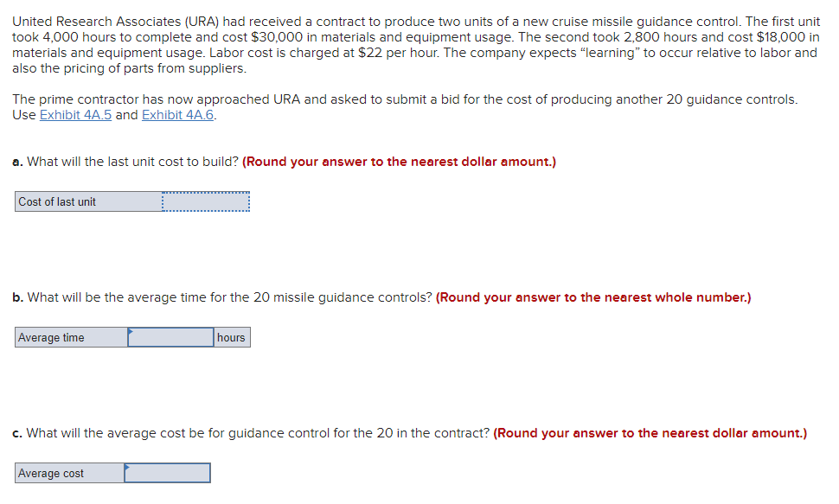The height and width of the screenshot is (504, 839).
Task: Select the 'Cost of last unit' label cell
Action: (x=89, y=201)
